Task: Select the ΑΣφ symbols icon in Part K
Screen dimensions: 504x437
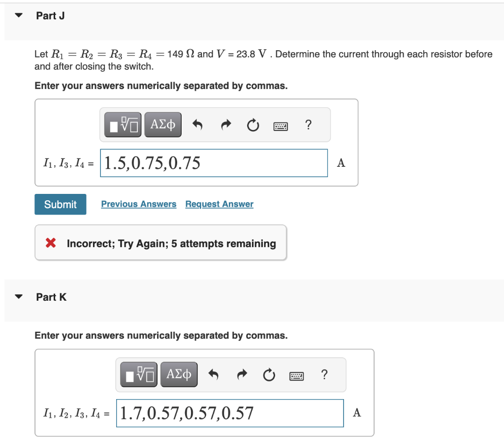Action: [179, 374]
